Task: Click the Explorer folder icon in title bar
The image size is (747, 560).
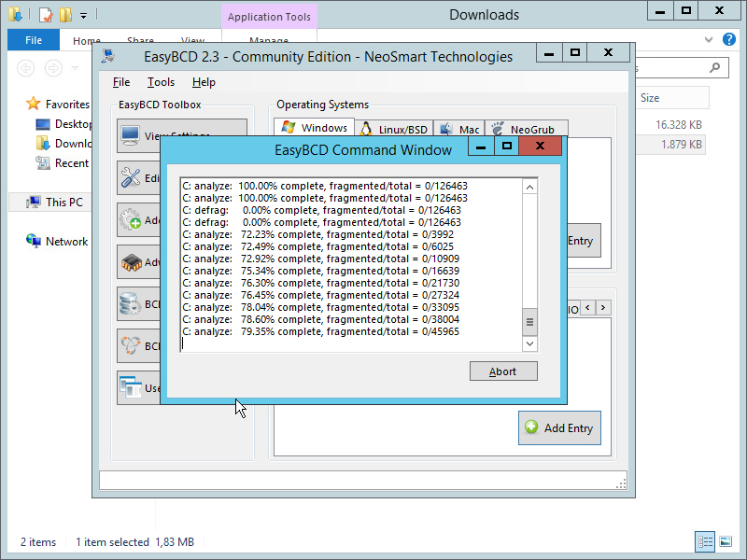Action: 15,14
